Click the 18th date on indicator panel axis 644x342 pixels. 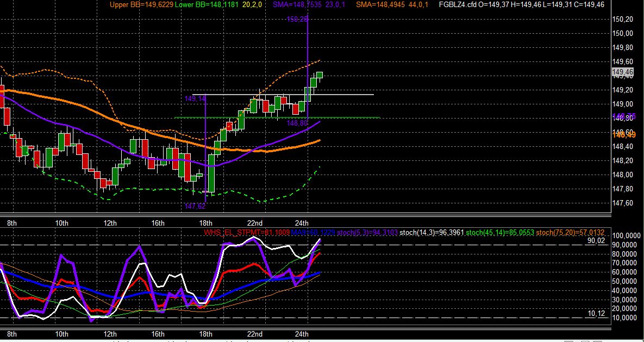coord(205,334)
